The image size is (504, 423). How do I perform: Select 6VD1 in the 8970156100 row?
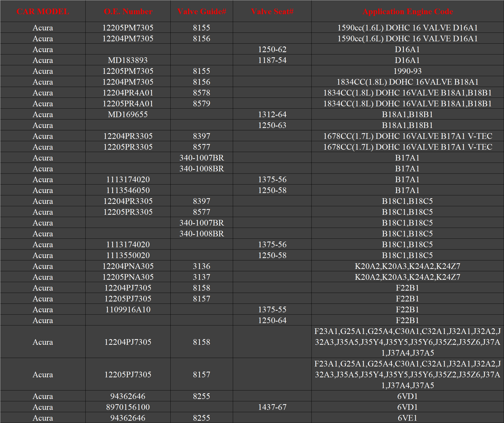point(408,407)
